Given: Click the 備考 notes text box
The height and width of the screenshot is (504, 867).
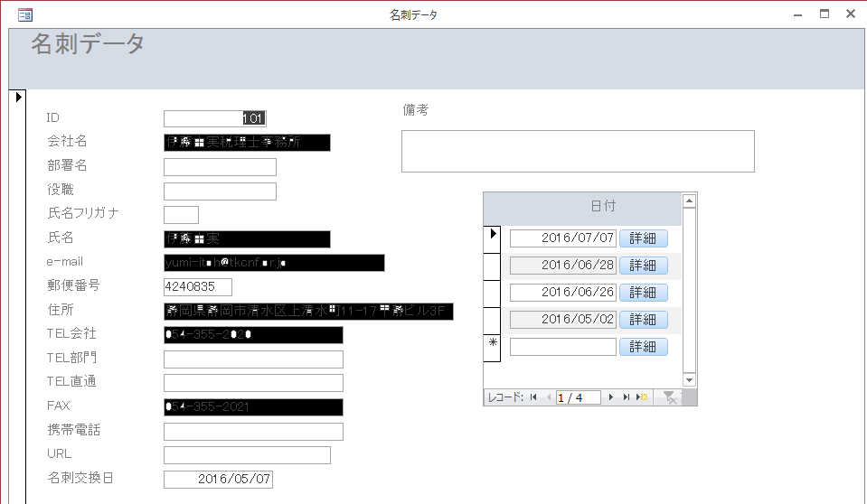Looking at the screenshot, I should click(x=577, y=151).
